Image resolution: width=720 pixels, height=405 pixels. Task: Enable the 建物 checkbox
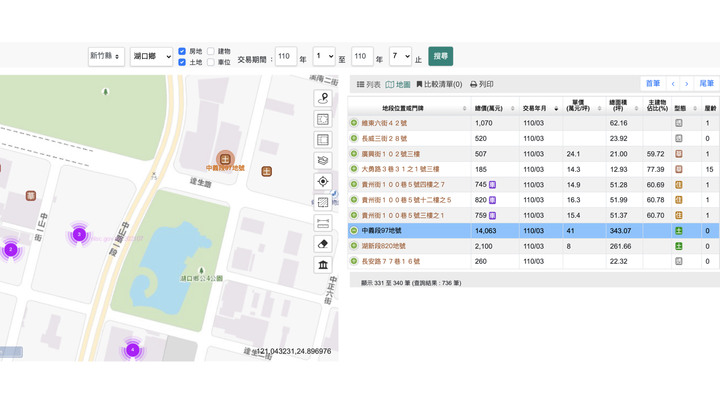tap(211, 51)
